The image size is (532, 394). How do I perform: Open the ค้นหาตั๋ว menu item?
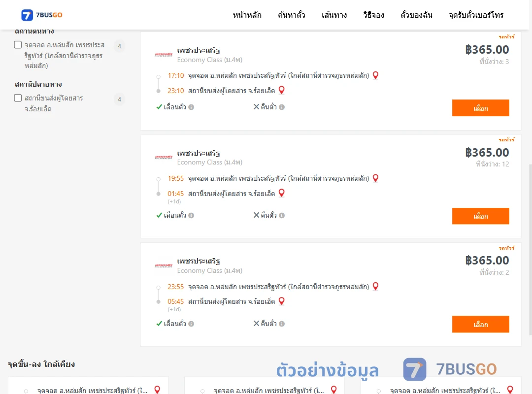click(291, 15)
